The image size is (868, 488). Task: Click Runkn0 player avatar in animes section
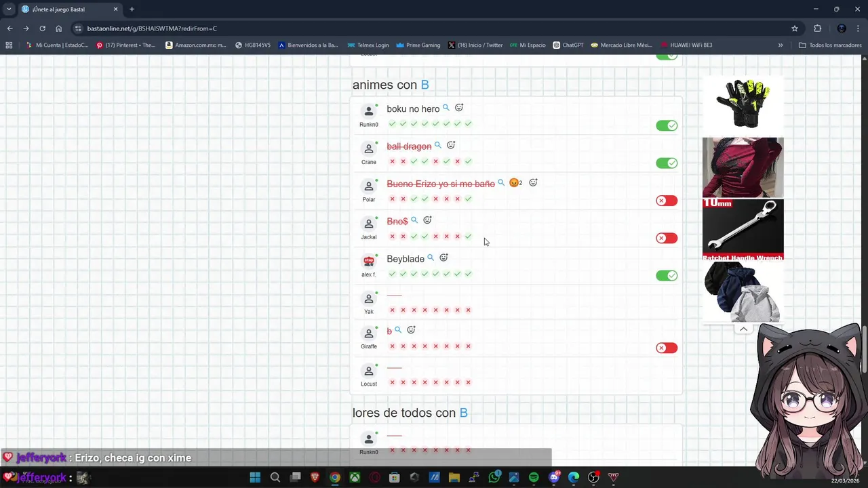[369, 111]
